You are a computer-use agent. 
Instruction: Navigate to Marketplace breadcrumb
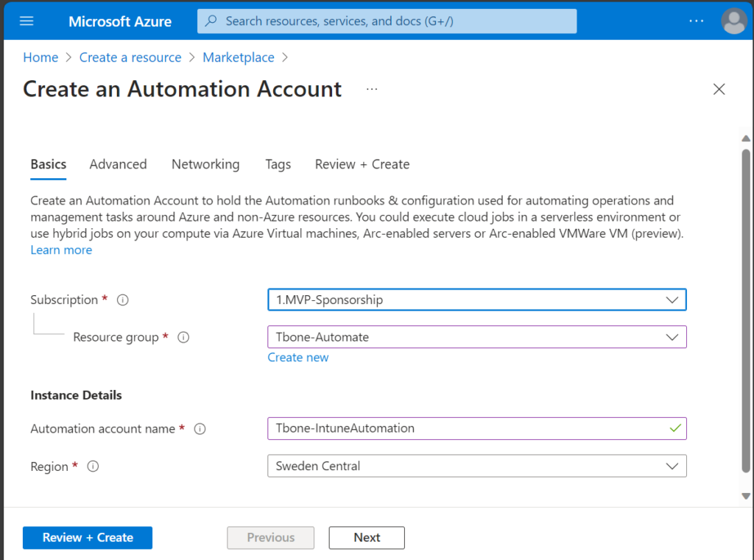[x=239, y=57]
